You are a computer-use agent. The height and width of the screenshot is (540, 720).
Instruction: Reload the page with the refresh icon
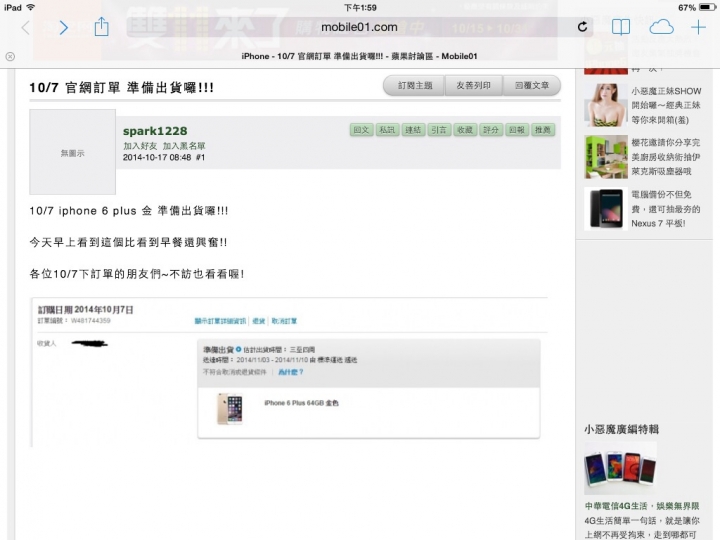point(582,27)
